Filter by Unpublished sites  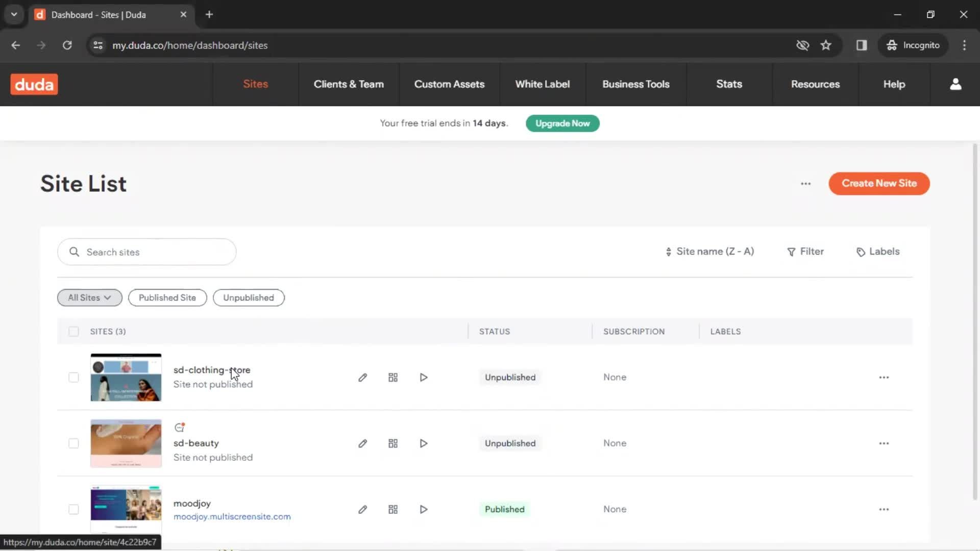(249, 298)
